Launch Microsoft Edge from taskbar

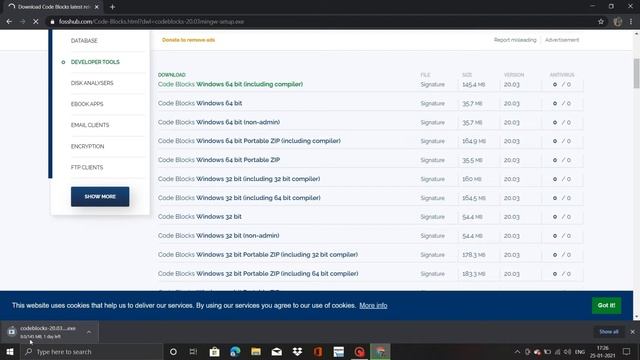[235, 352]
